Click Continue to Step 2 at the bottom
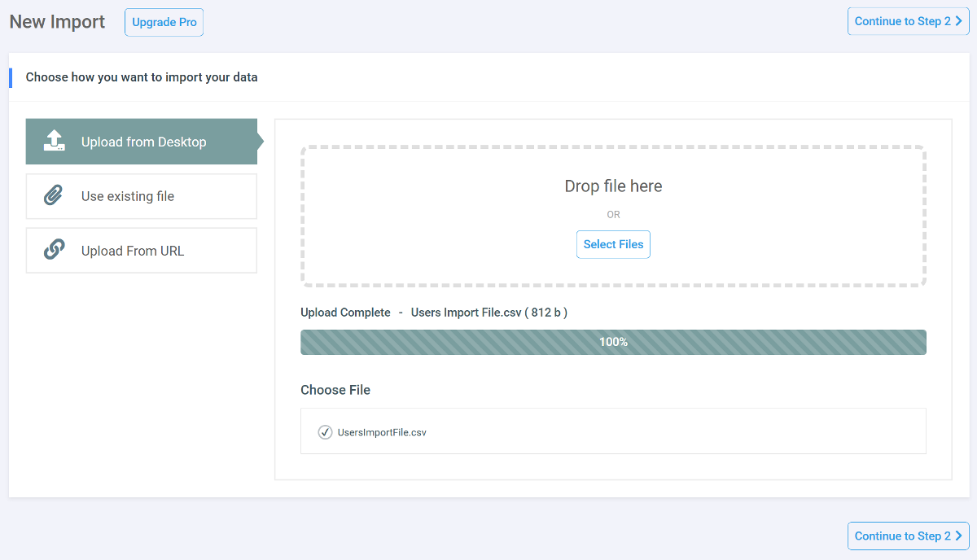977x560 pixels. [x=908, y=536]
